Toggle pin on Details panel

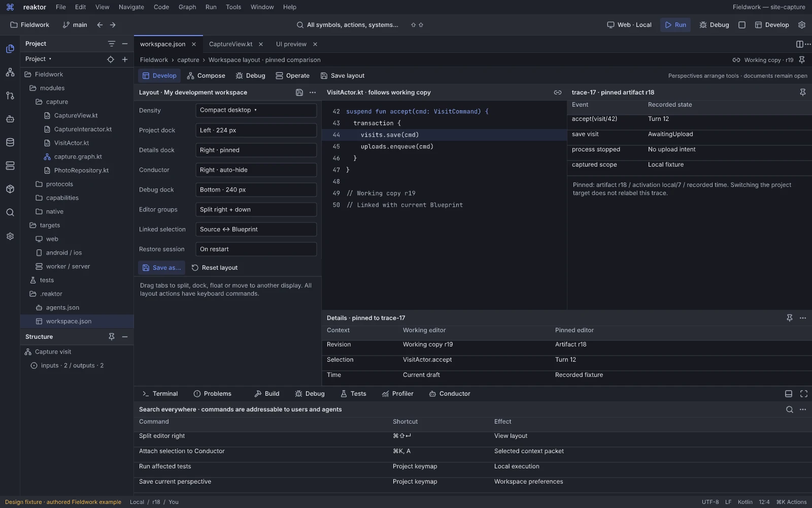790,318
